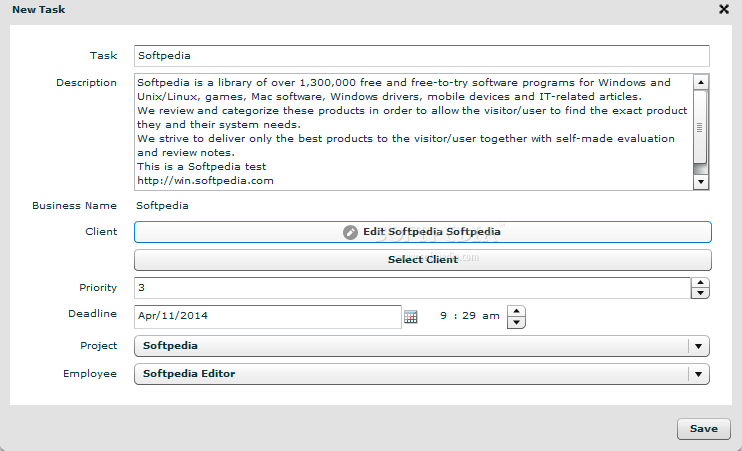742x451 pixels.
Task: Click inside the Description text area
Action: (414, 132)
